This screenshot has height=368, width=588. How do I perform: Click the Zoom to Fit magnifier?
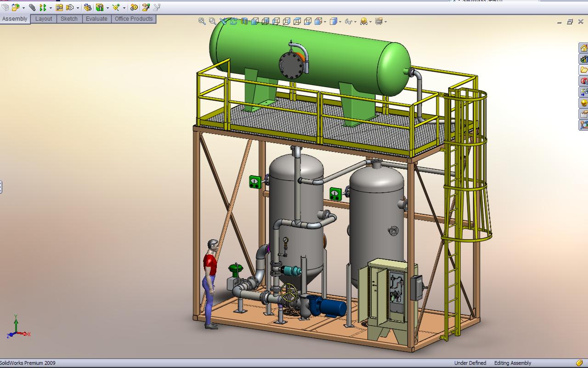[x=202, y=21]
